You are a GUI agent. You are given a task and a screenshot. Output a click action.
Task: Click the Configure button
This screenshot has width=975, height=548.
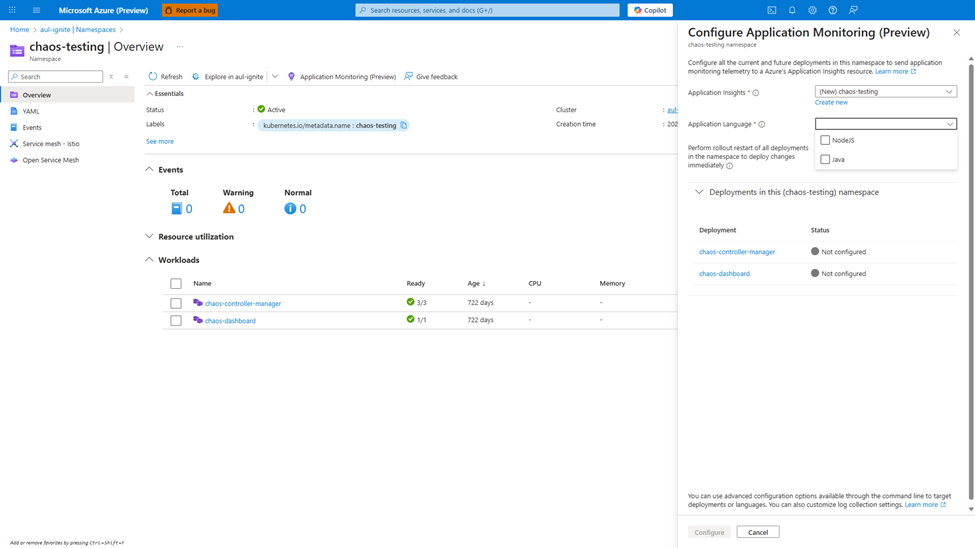(x=709, y=532)
